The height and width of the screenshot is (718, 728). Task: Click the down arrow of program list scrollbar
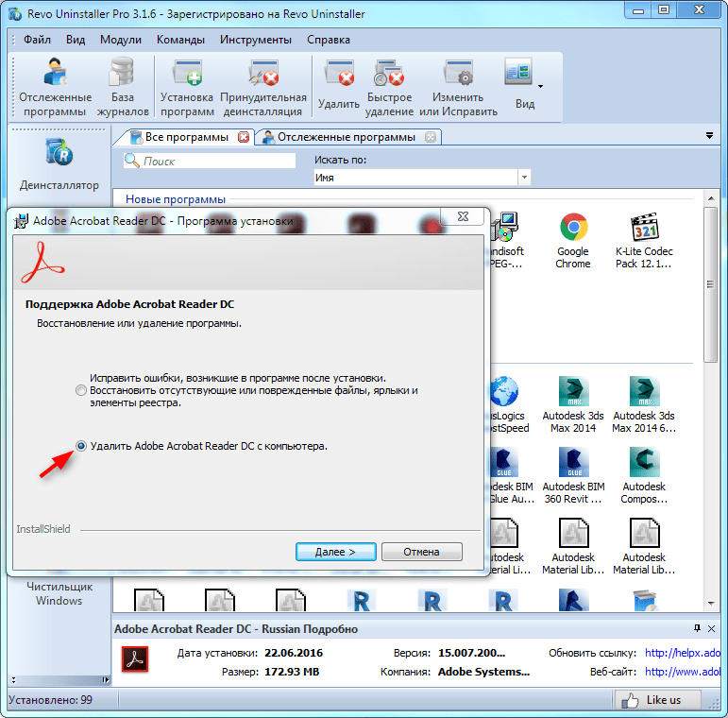pyautogui.click(x=711, y=604)
